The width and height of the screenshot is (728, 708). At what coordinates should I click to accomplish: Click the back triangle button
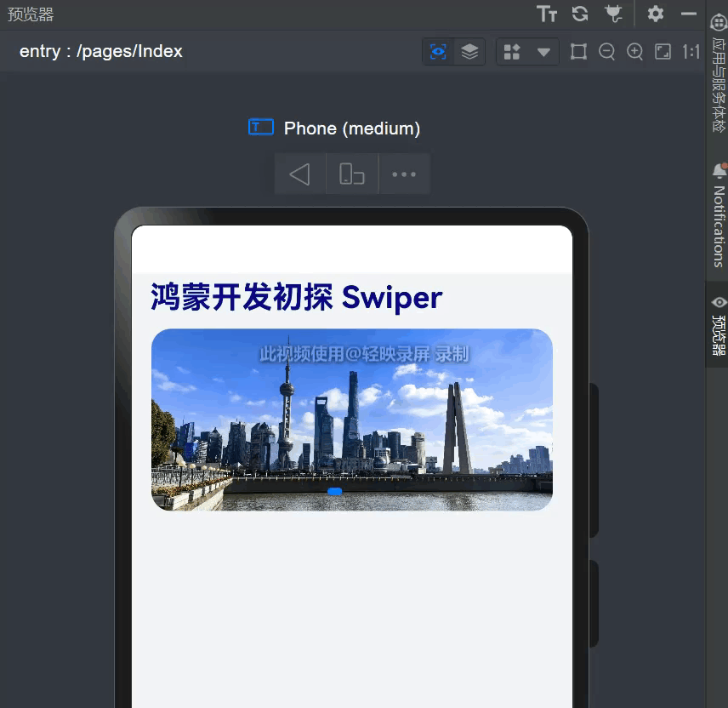pos(300,174)
